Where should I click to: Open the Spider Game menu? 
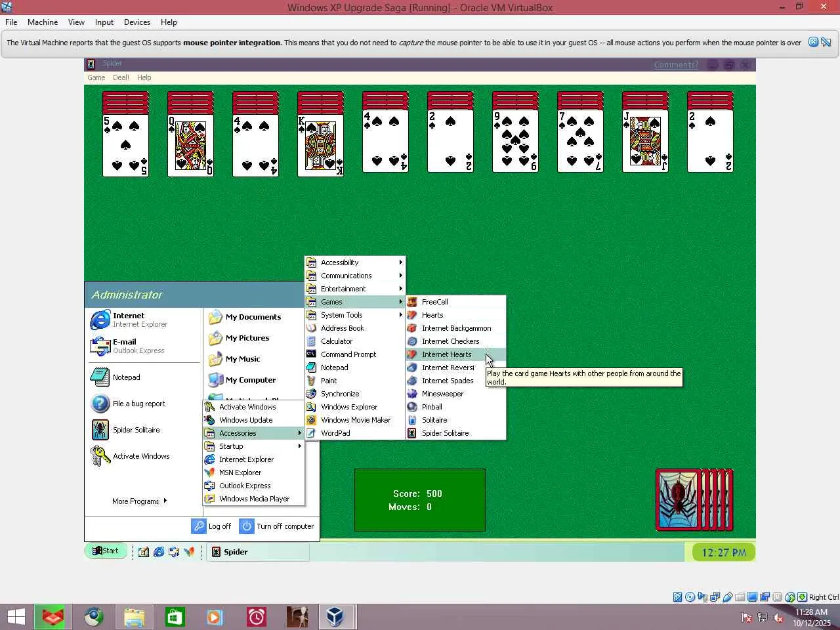point(96,77)
